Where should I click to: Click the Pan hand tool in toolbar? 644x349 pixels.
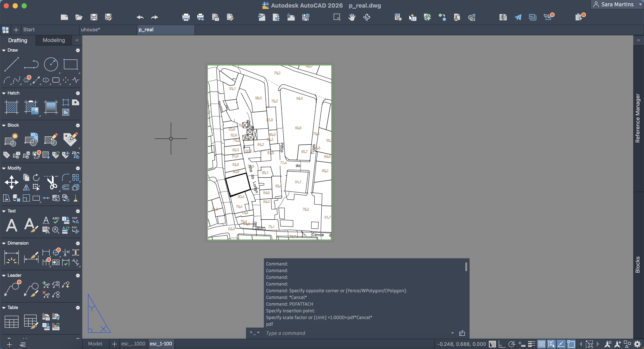click(x=352, y=17)
